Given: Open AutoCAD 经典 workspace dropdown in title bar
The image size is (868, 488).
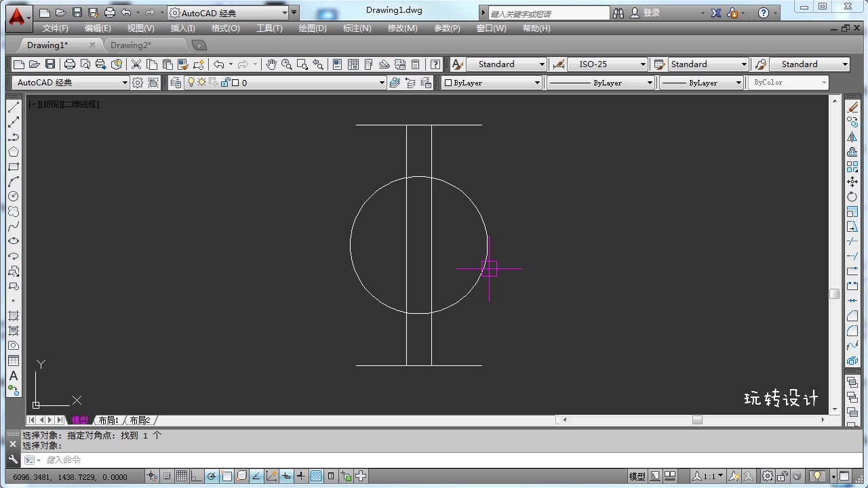Looking at the screenshot, I should (229, 13).
